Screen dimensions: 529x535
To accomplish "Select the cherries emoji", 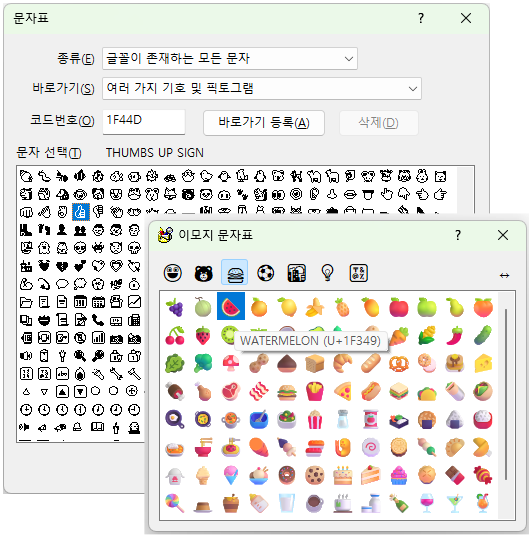I will (x=175, y=335).
